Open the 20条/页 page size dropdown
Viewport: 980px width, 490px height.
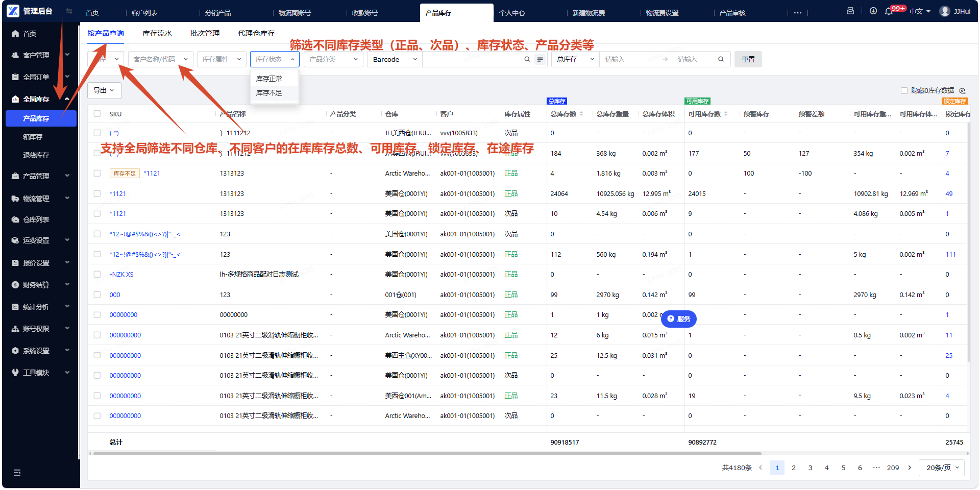pyautogui.click(x=942, y=468)
